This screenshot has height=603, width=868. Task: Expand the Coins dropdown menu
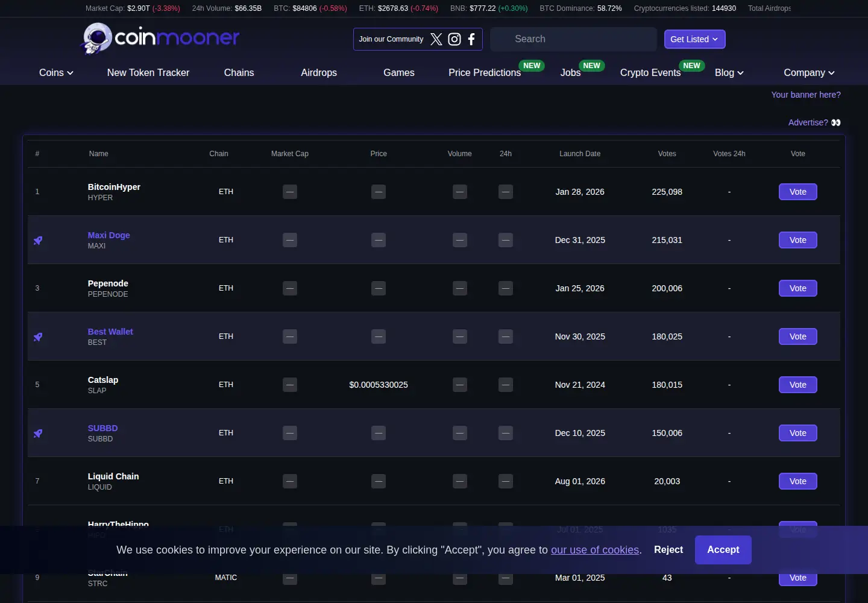tap(56, 72)
